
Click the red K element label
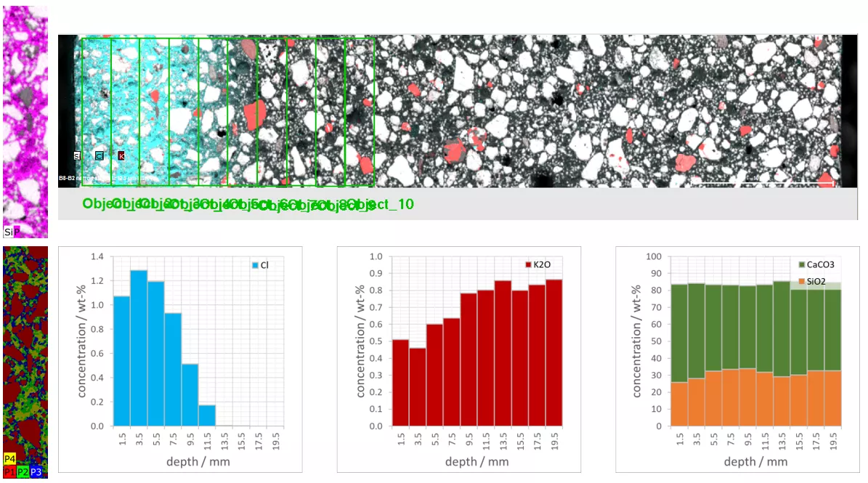(121, 156)
